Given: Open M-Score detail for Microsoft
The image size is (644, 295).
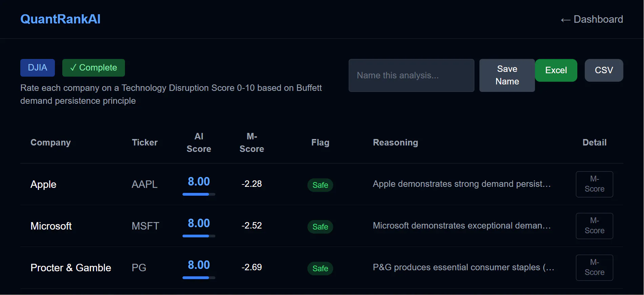Looking at the screenshot, I should pyautogui.click(x=595, y=226).
